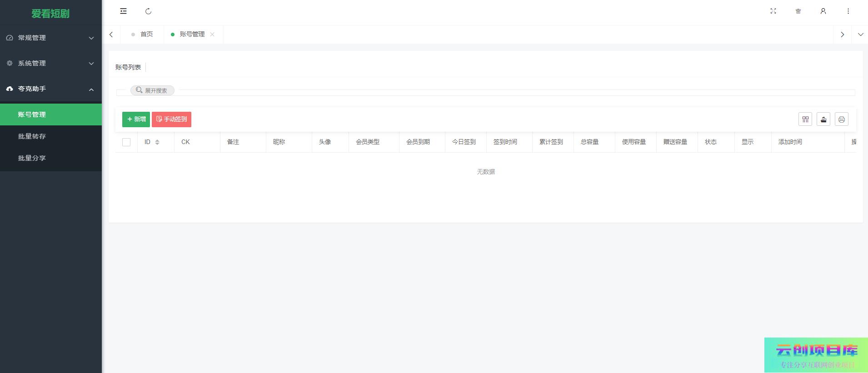This screenshot has height=373, width=868.
Task: Collapse the 夸克助手 sidebar menu
Action: (50, 89)
